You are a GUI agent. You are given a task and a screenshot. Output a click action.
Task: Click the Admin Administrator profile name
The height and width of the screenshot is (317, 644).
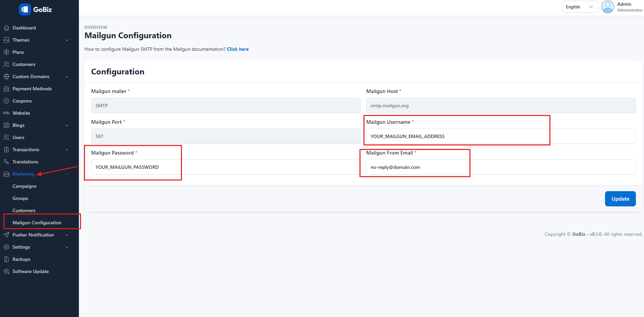(629, 7)
